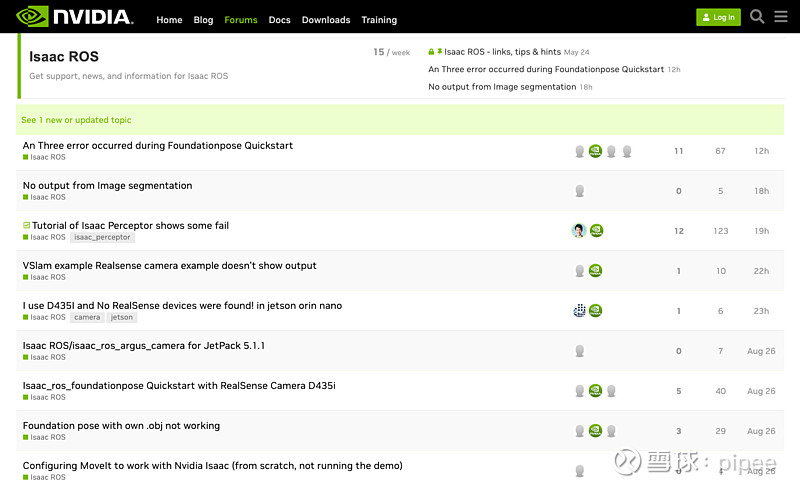Open topic 'An Three error occurred during Foundationpose Quickstart' in list

pyautogui.click(x=158, y=145)
